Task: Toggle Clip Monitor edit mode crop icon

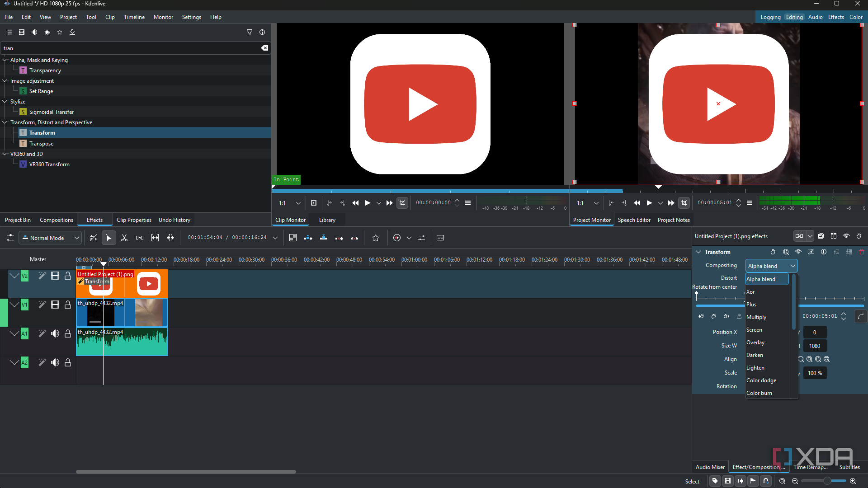Action: point(402,203)
